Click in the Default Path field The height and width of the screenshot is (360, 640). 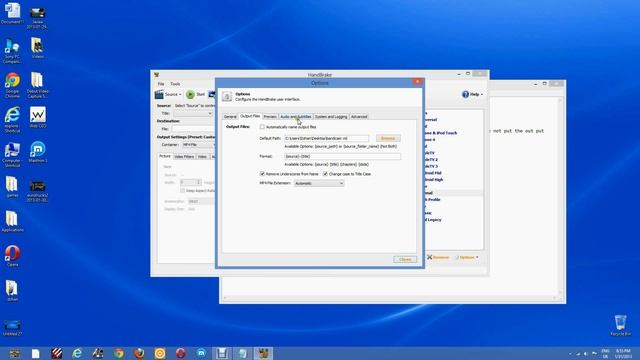click(x=327, y=138)
